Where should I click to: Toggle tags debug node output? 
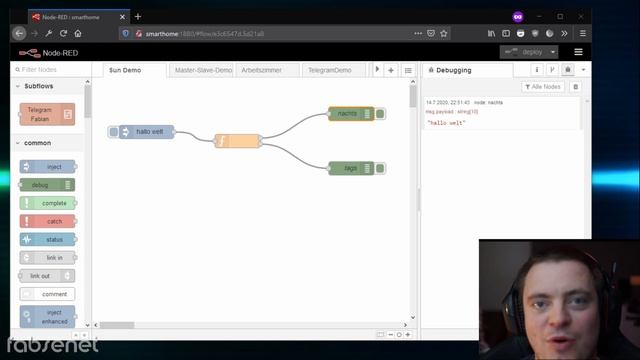380,168
